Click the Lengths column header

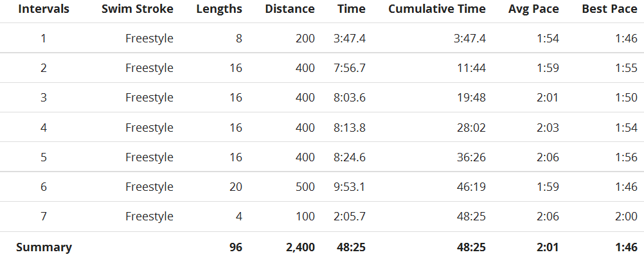coord(219,10)
